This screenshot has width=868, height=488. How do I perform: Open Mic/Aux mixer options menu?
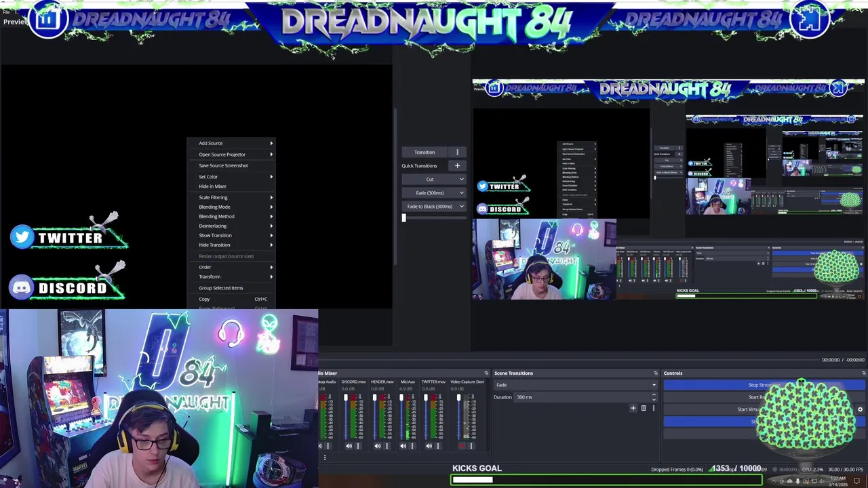pyautogui.click(x=412, y=446)
